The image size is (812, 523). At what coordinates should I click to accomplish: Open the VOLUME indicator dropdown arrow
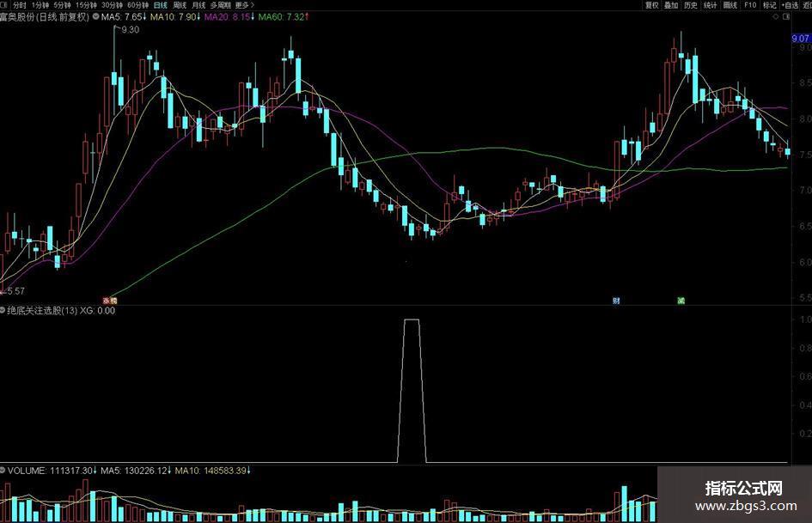(x=3, y=470)
